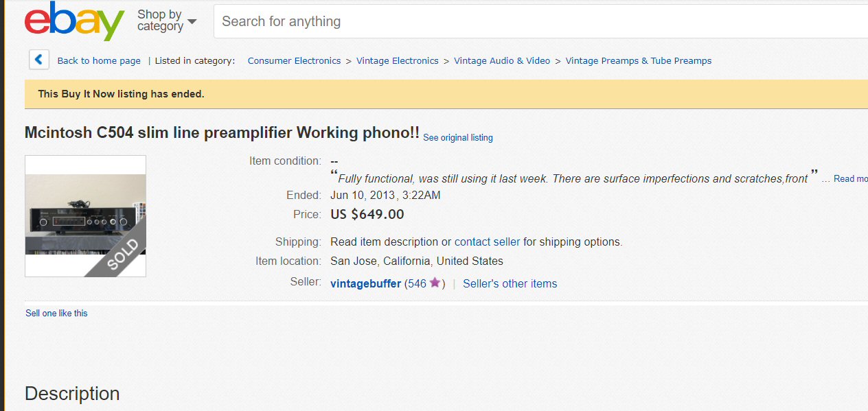Click the blue back arrow icon
Image resolution: width=868 pixels, height=411 pixels.
point(39,60)
